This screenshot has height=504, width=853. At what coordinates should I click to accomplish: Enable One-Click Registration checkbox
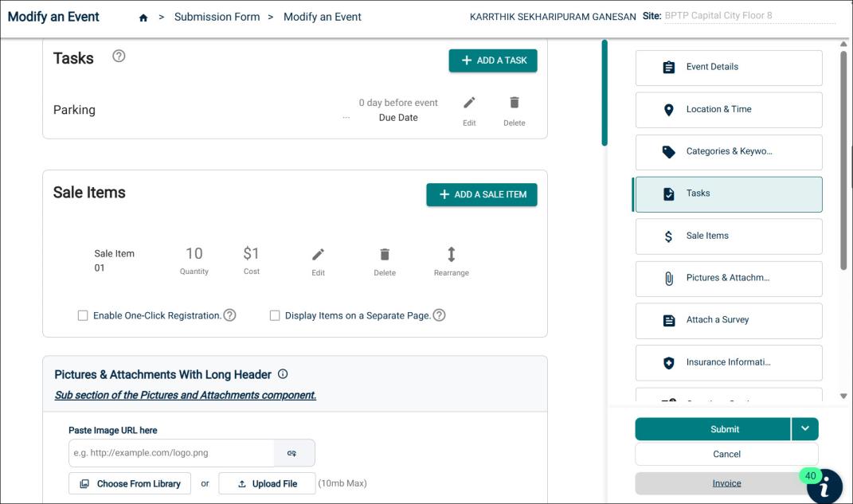pyautogui.click(x=83, y=315)
